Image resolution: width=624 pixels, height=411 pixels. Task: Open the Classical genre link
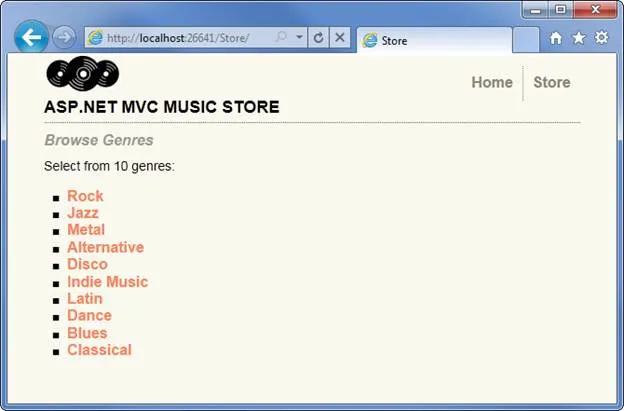99,350
